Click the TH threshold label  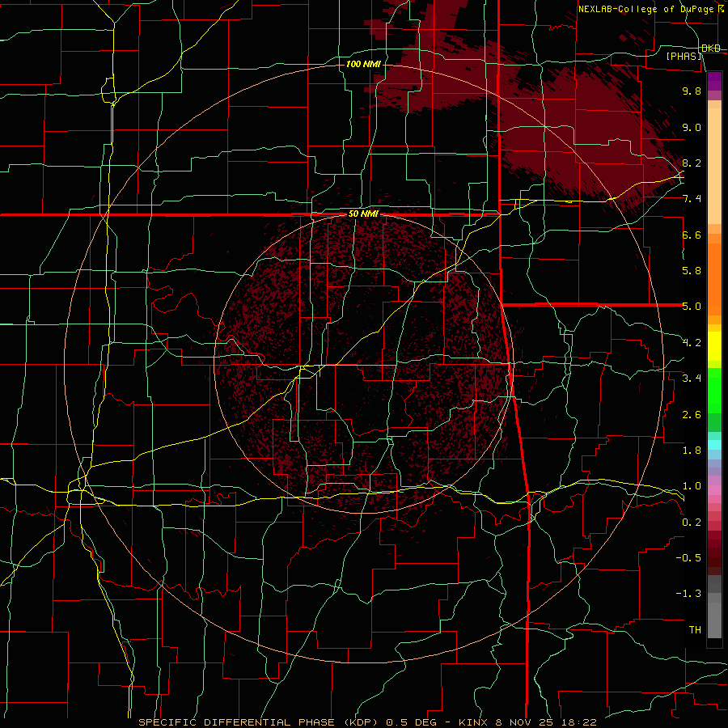tap(695, 630)
